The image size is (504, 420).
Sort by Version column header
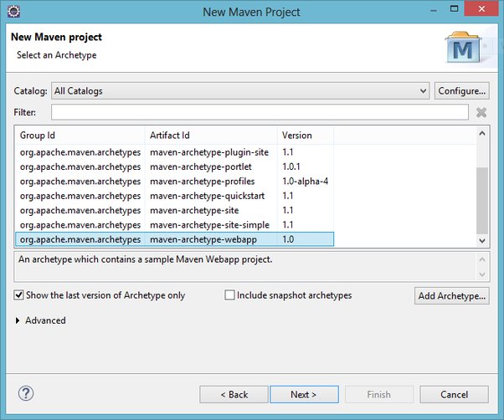pyautogui.click(x=306, y=136)
